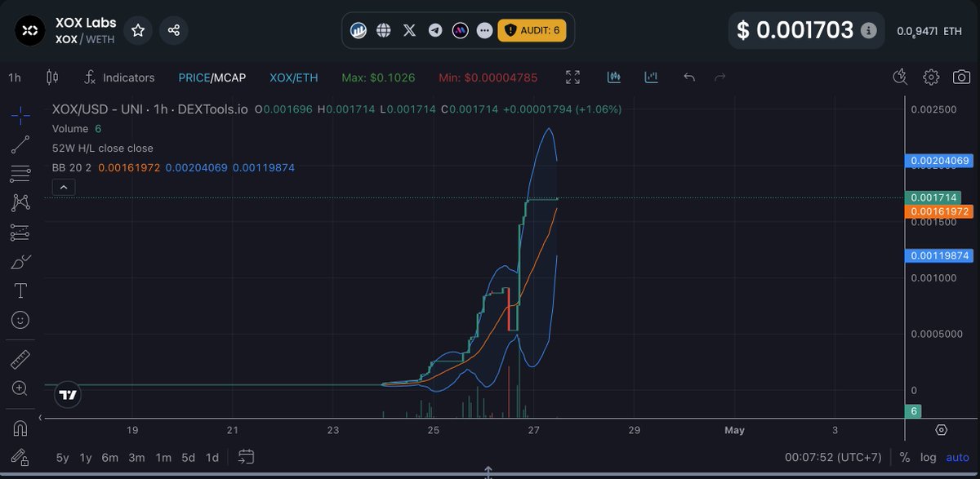This screenshot has width=980, height=479.
Task: Toggle percent scale mode
Action: point(905,458)
